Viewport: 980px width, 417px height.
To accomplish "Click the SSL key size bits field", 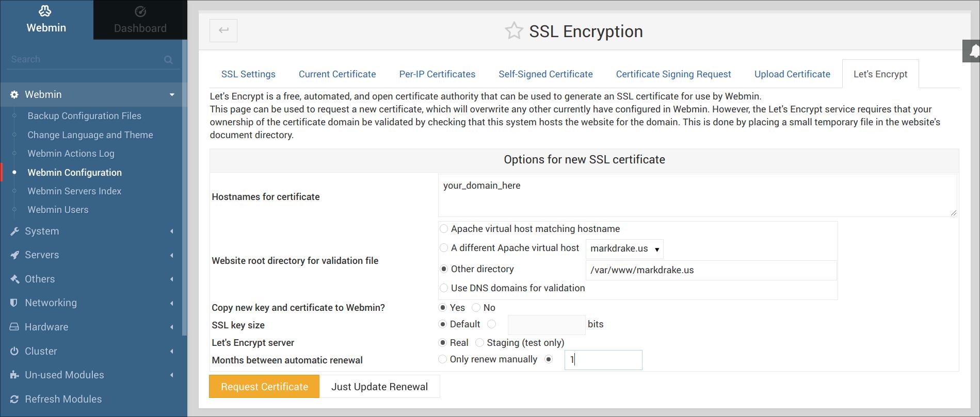I will [x=547, y=325].
